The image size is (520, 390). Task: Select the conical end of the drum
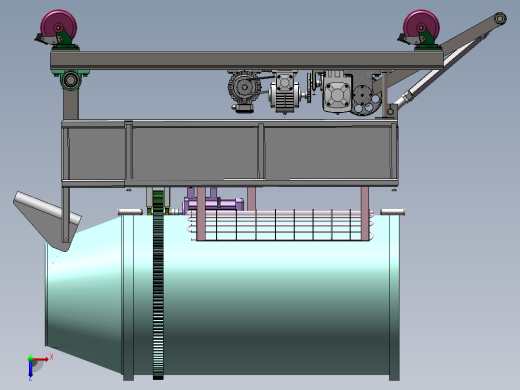(84, 295)
